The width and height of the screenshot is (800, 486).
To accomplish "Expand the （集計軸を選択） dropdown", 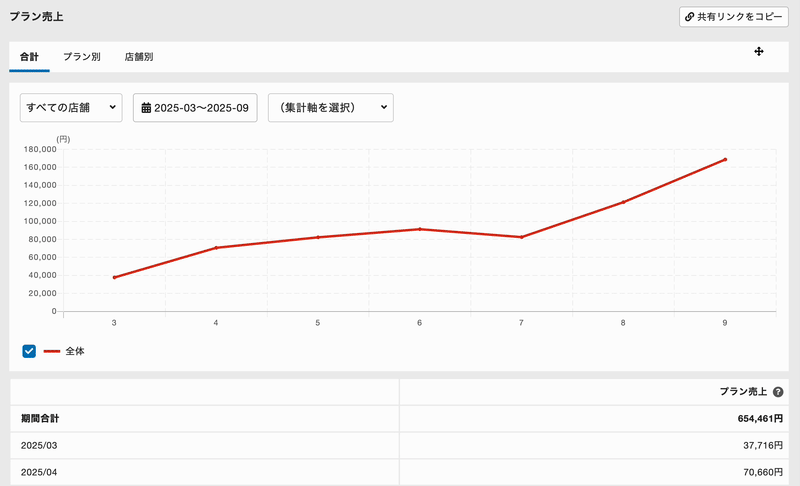I will 330,108.
